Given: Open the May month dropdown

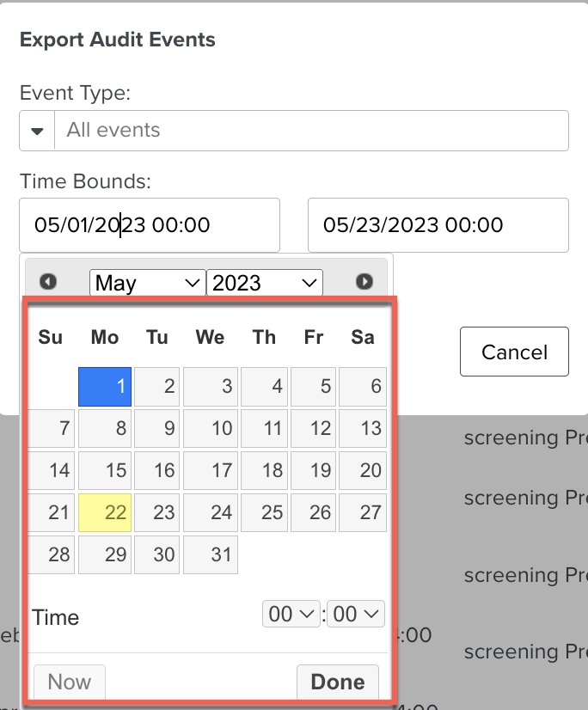Looking at the screenshot, I should 147,283.
